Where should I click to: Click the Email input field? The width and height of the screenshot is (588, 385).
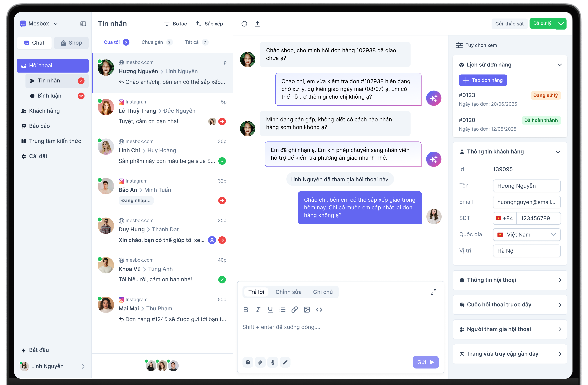(x=527, y=202)
